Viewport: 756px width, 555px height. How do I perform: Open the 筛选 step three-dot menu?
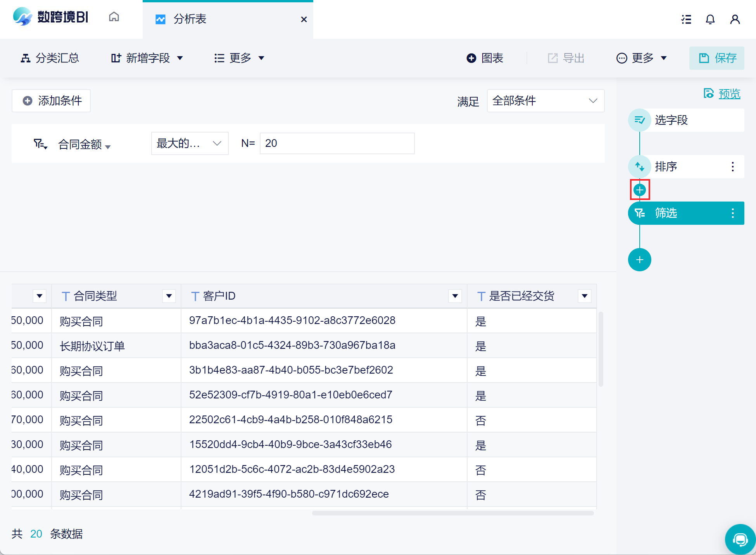click(732, 213)
